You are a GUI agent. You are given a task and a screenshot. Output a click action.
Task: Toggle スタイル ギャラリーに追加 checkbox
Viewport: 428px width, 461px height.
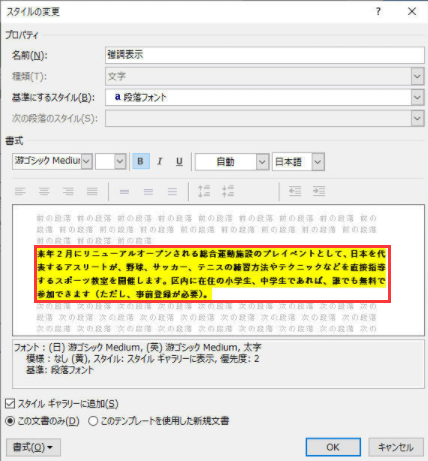tap(10, 404)
